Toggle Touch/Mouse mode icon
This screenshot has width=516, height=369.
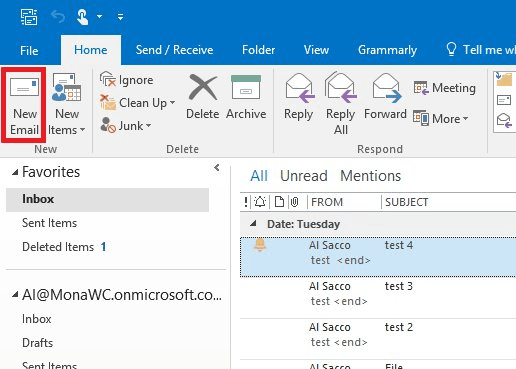[x=82, y=17]
